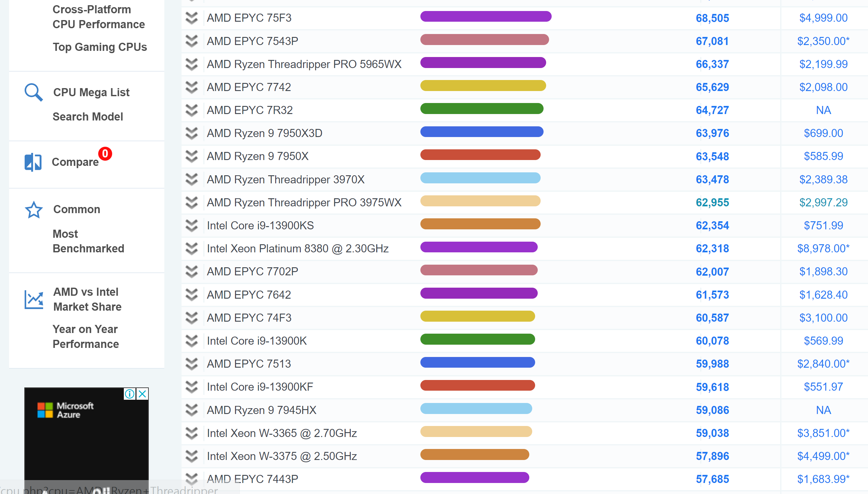This screenshot has width=868, height=494.
Task: Click the CPU Mega List magnifier icon
Action: 34,92
